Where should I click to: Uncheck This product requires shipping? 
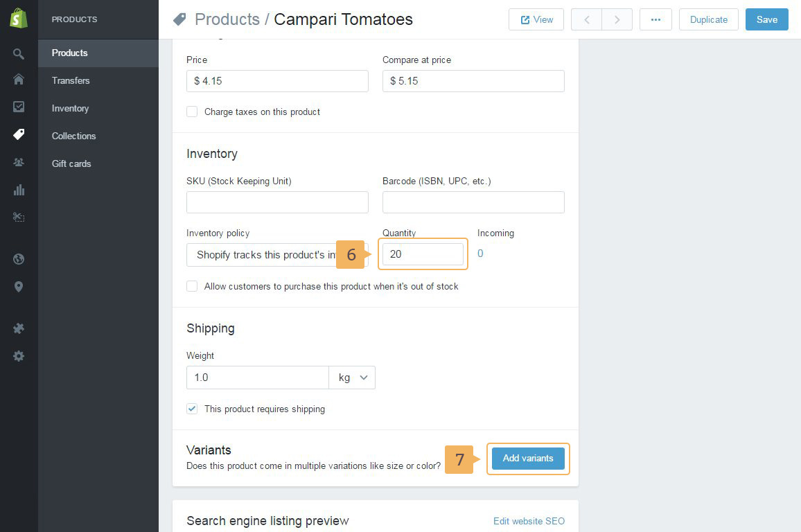(192, 409)
